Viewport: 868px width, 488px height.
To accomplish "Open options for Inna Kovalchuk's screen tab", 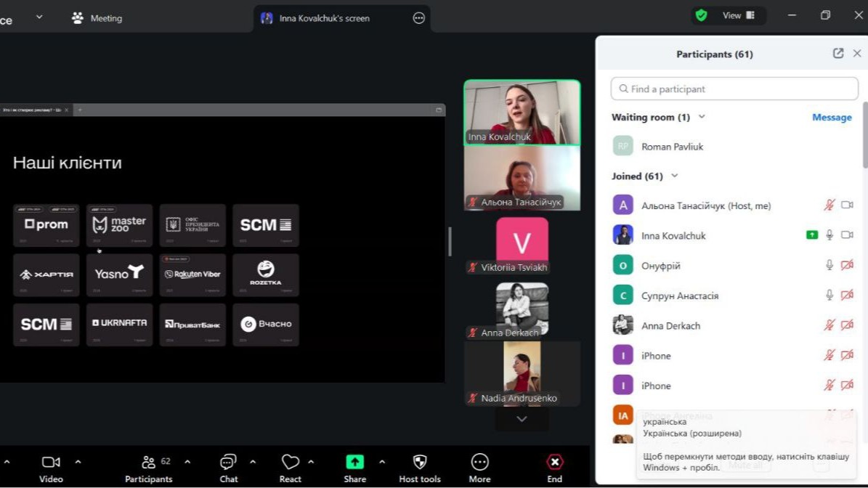I will (x=418, y=18).
